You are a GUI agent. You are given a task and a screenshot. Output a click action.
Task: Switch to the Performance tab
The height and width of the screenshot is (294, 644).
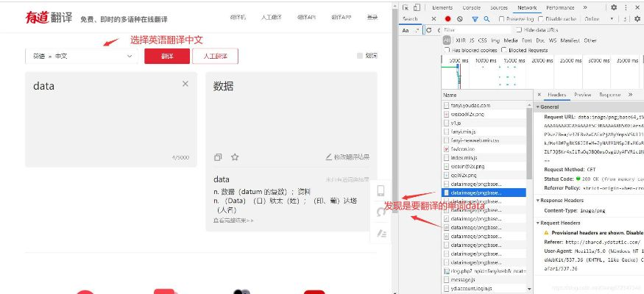tap(560, 8)
